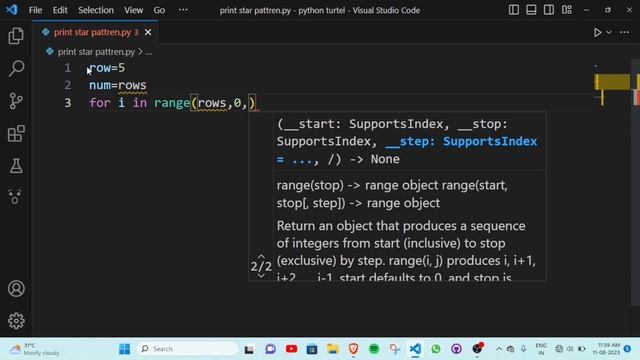640x360 pixels.
Task: Open the Extensions view
Action: [x=16, y=133]
